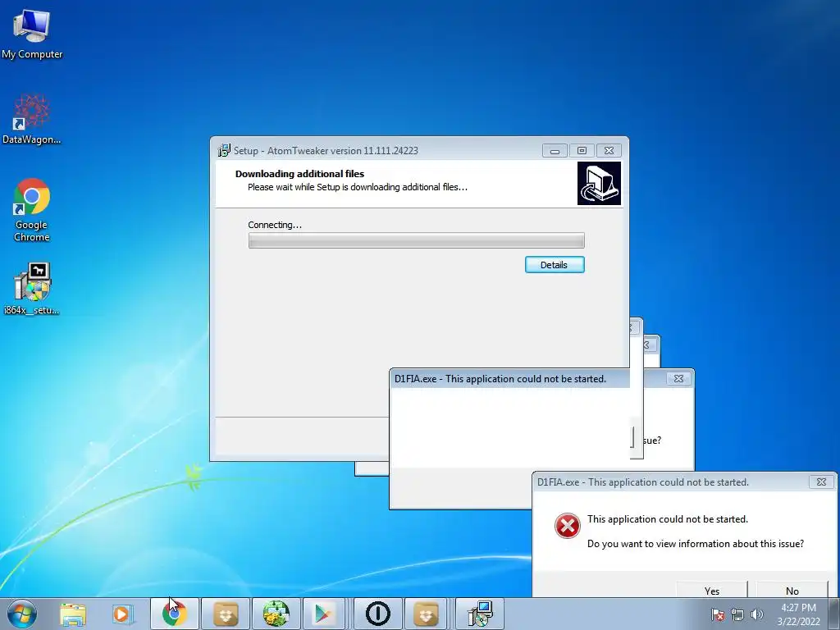Click the 'Downloading additional files' heading
This screenshot has width=840, height=630.
299,174
